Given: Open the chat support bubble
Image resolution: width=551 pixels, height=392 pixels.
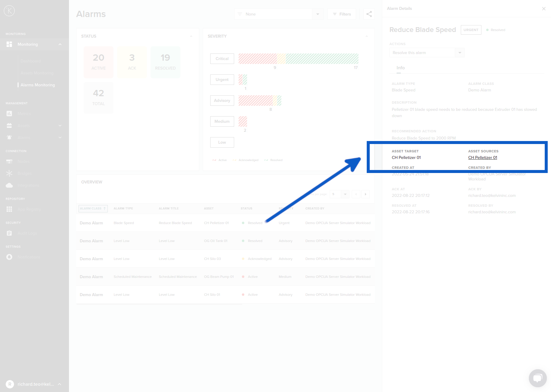Looking at the screenshot, I should (538, 378).
